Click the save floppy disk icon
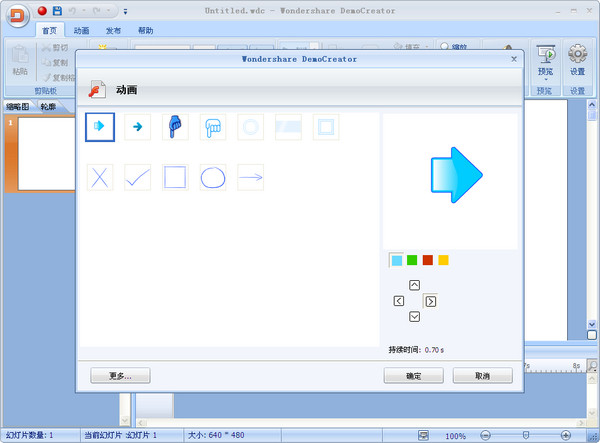The image size is (600, 443). 57,11
